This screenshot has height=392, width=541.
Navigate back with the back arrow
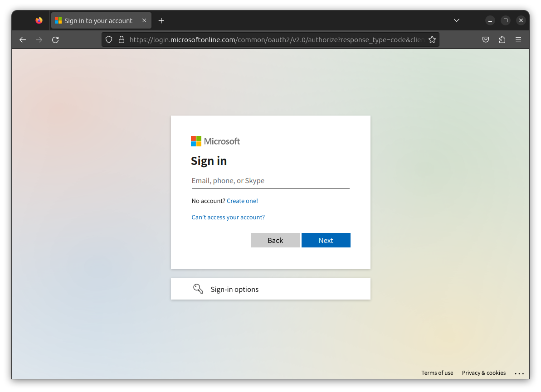(23, 39)
